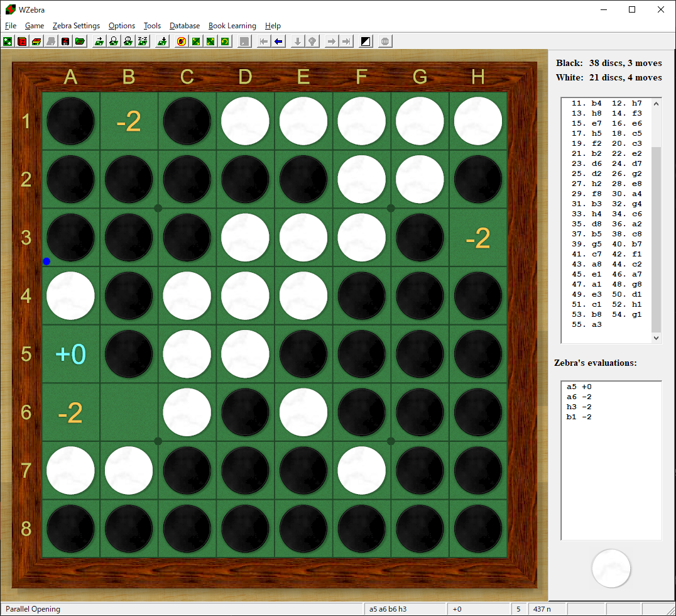Click the Z-Z board toolbar icon

click(x=143, y=41)
